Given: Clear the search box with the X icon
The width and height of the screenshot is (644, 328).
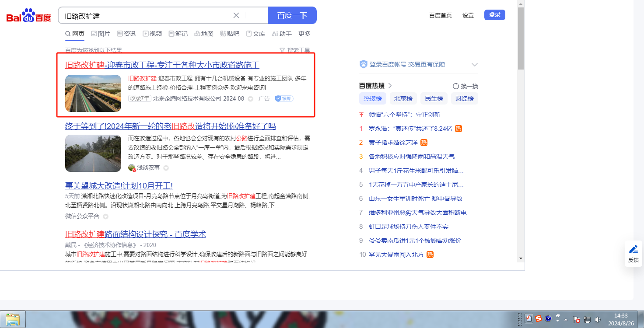Looking at the screenshot, I should click(236, 15).
